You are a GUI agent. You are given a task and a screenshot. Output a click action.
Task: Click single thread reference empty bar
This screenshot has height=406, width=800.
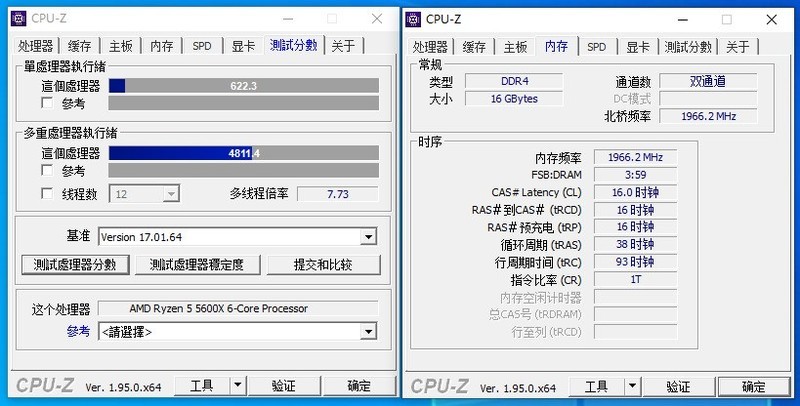(x=243, y=103)
